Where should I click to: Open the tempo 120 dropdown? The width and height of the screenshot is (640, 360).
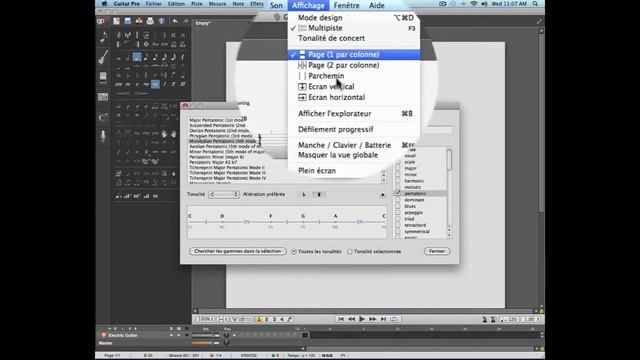pyautogui.click(x=509, y=319)
